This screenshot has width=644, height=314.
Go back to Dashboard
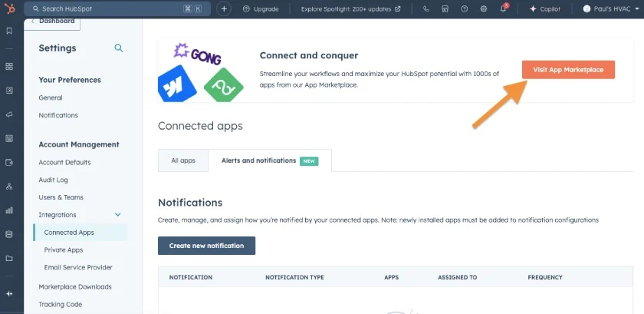52,21
